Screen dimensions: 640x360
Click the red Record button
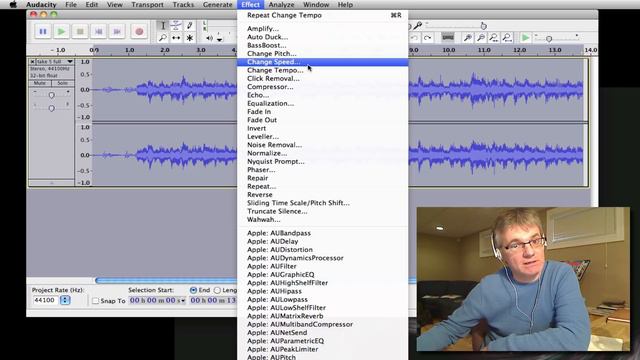(139, 31)
